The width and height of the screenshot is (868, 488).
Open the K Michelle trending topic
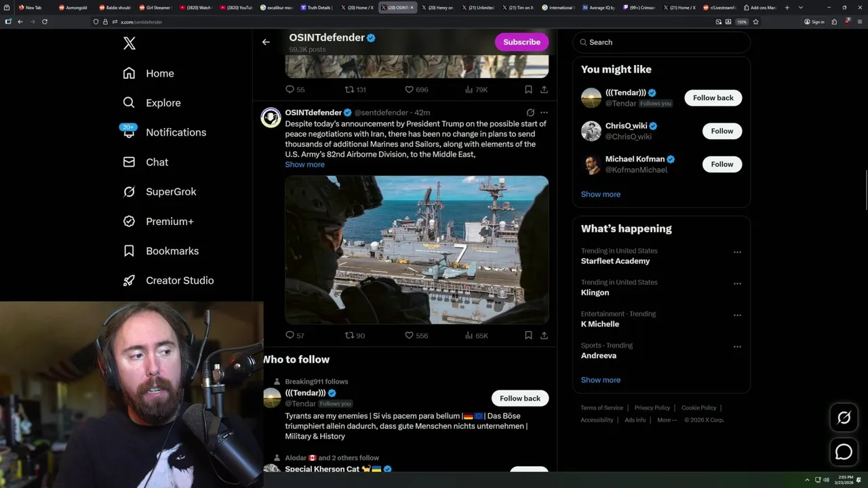pos(599,324)
